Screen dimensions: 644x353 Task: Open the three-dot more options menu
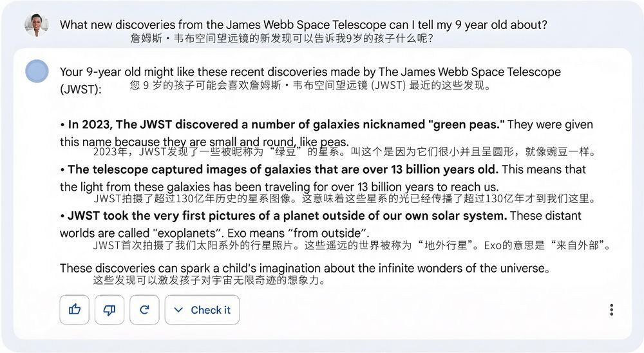point(611,310)
